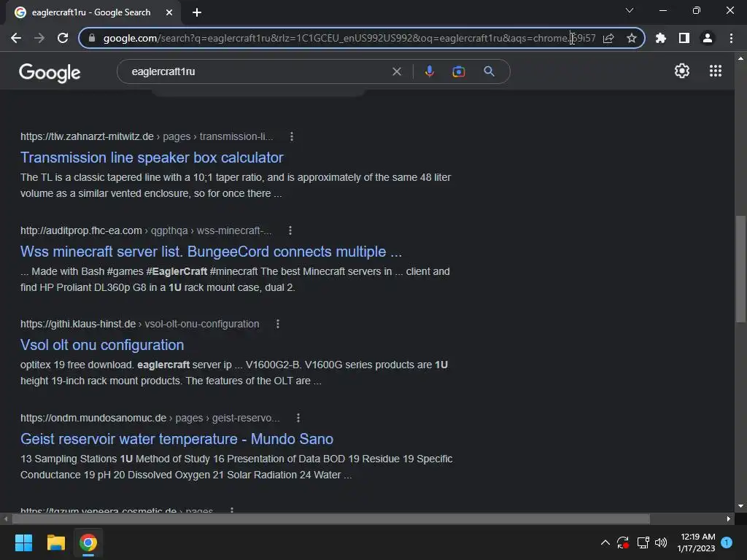The width and height of the screenshot is (747, 560).
Task: Click the browser forward arrow
Action: (39, 38)
